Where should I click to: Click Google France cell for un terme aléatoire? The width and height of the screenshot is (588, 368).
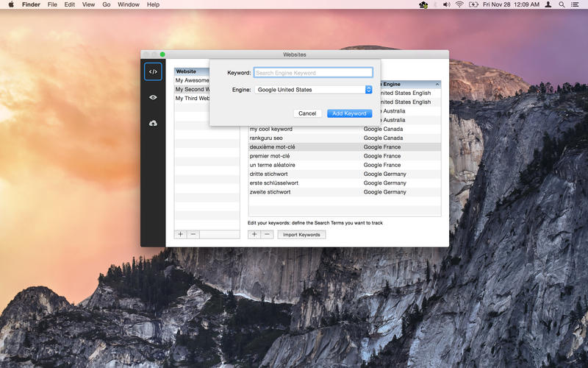coord(382,165)
